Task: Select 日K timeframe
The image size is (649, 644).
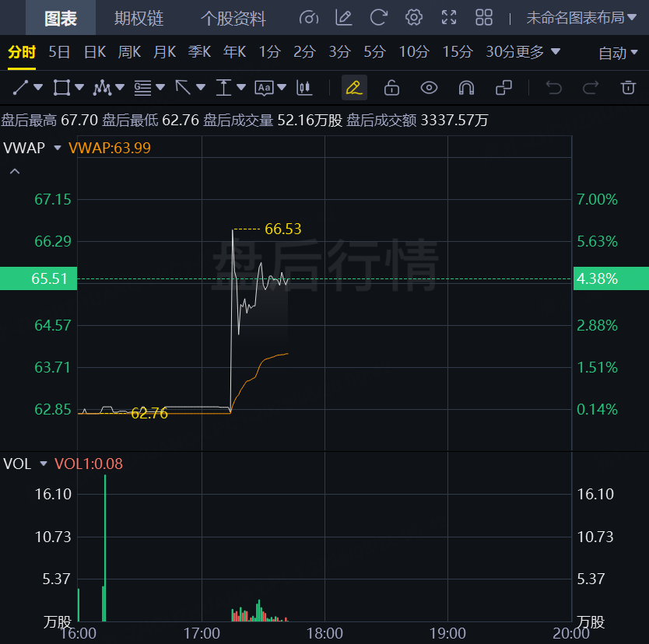Action: [x=95, y=52]
